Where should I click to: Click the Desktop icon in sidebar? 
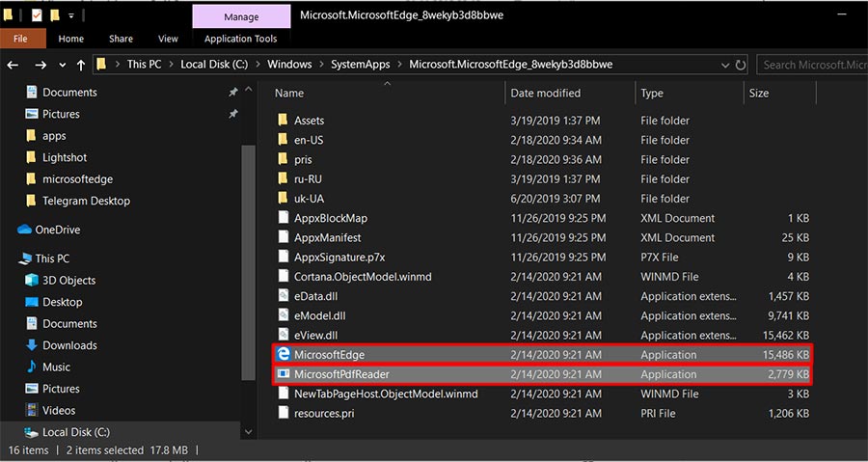(32, 302)
